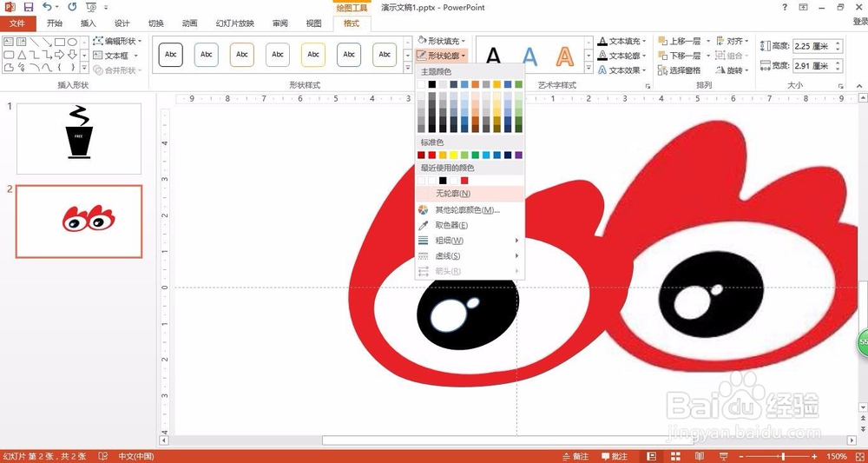Apply the orange WordArt A style

point(565,56)
